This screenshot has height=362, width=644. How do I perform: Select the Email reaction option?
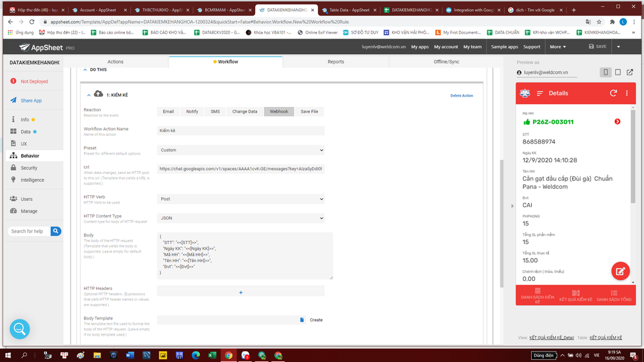(168, 111)
